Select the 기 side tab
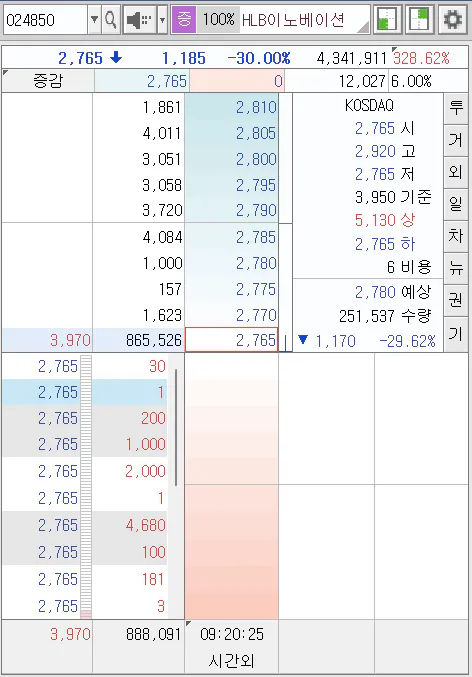The image size is (472, 677). pyautogui.click(x=456, y=333)
